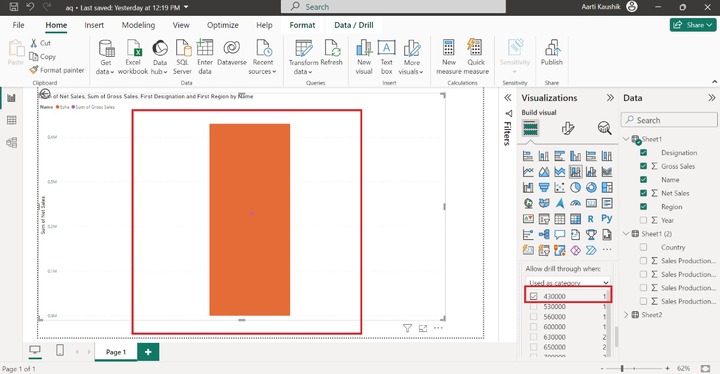This screenshot has height=374, width=720.
Task: Open the Format visual pane icon
Action: point(568,128)
